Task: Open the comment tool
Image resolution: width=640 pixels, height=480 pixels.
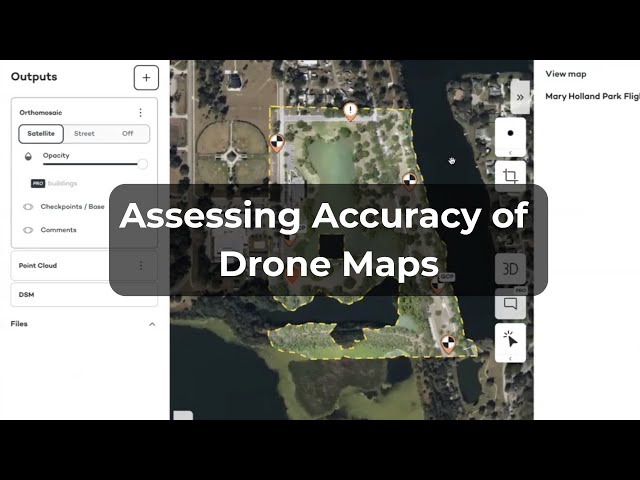Action: point(510,304)
